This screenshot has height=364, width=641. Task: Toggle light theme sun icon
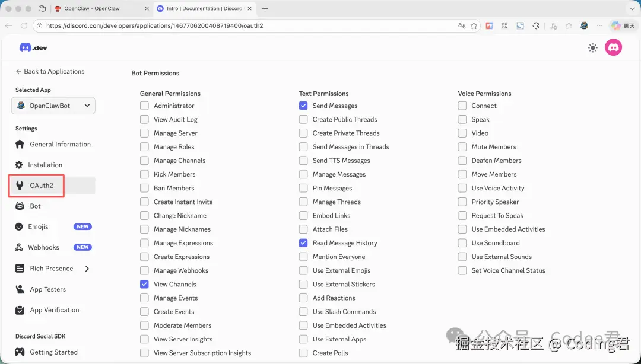click(x=593, y=48)
